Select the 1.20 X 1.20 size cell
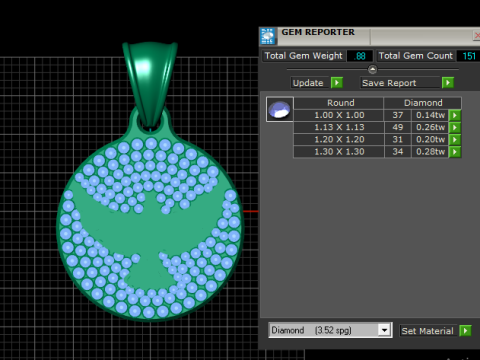Viewport: 480px width, 360px height. 339,140
